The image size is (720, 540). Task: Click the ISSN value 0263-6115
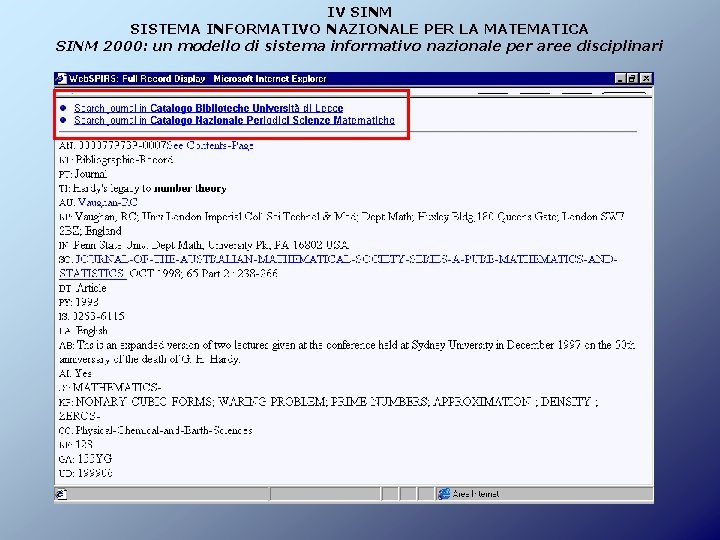(99, 316)
